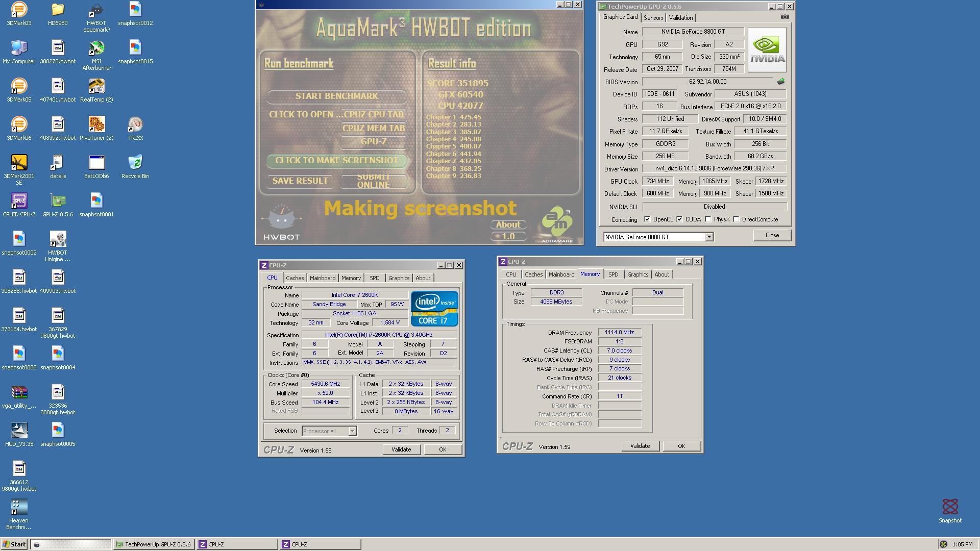Open About tab in CPU tab CPU-Z window
Viewport: 980px width, 551px height.
pos(423,278)
